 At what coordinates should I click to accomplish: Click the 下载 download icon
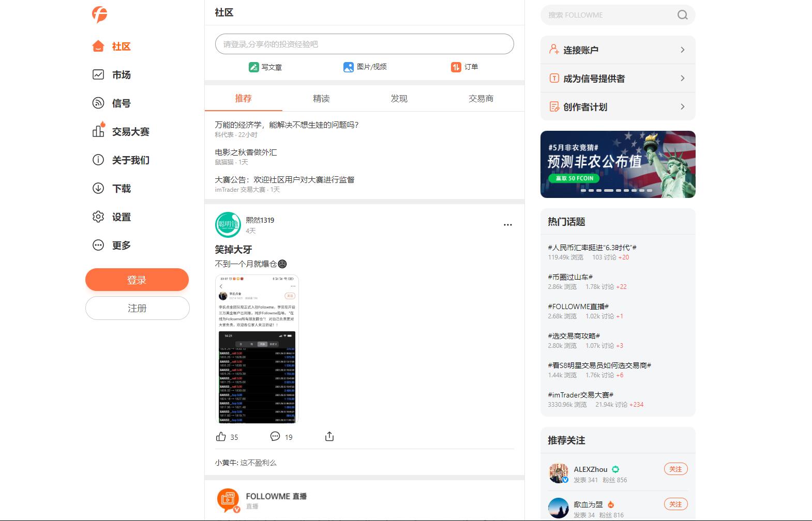98,188
